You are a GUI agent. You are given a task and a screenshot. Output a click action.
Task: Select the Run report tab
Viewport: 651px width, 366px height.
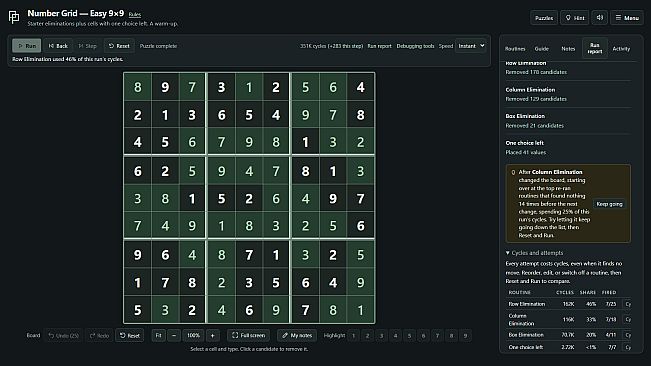[x=595, y=48]
